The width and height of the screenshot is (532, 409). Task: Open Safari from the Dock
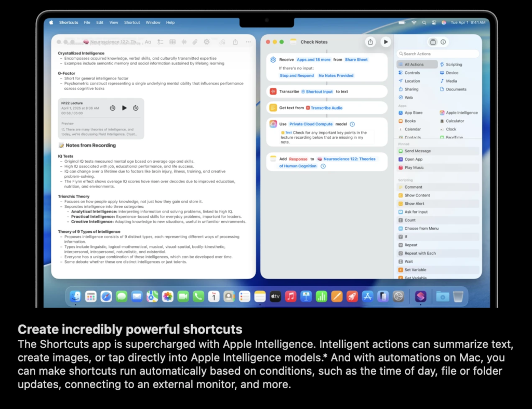click(106, 296)
